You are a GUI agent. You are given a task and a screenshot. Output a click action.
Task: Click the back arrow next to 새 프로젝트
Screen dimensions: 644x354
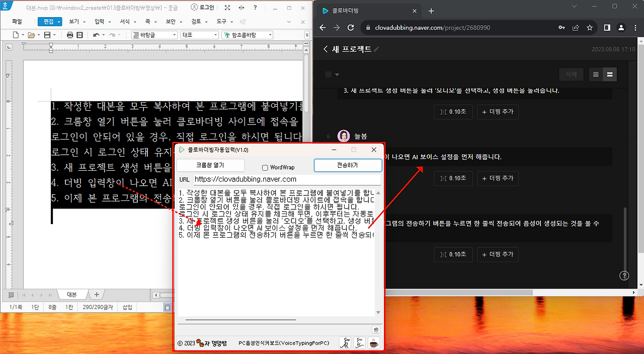[325, 49]
